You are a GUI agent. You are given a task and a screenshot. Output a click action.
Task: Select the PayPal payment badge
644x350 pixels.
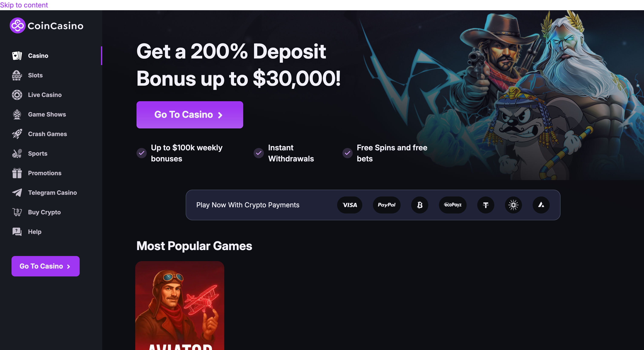click(x=387, y=205)
